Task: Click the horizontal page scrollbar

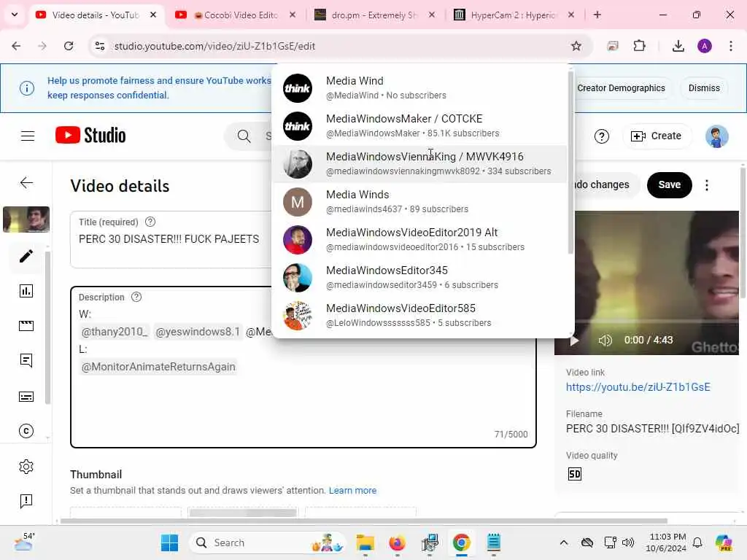Action: 364,521
